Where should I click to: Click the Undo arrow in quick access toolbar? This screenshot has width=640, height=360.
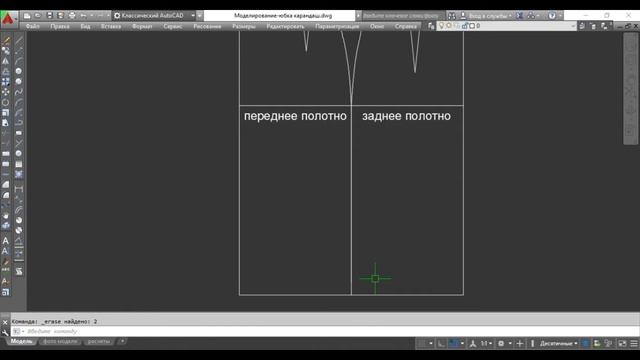click(x=84, y=16)
